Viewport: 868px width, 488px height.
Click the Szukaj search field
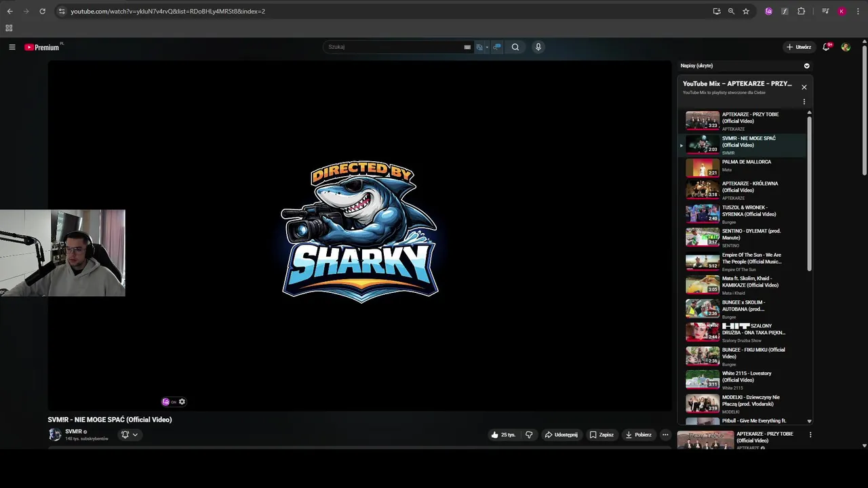tap(393, 47)
